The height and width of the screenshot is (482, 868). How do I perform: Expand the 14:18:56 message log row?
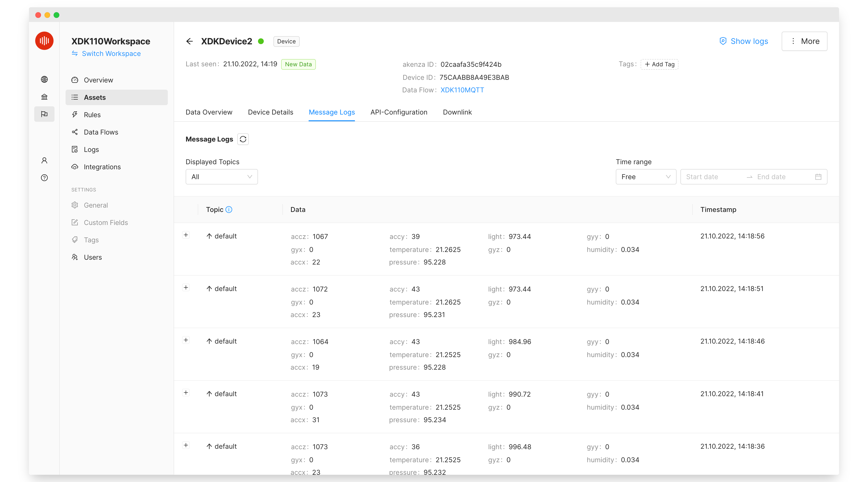coord(186,235)
